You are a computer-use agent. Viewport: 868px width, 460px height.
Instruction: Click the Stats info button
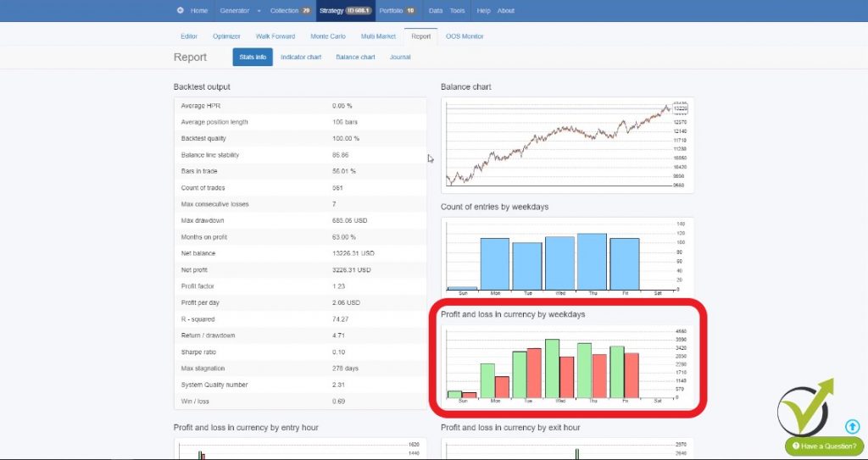coord(253,57)
